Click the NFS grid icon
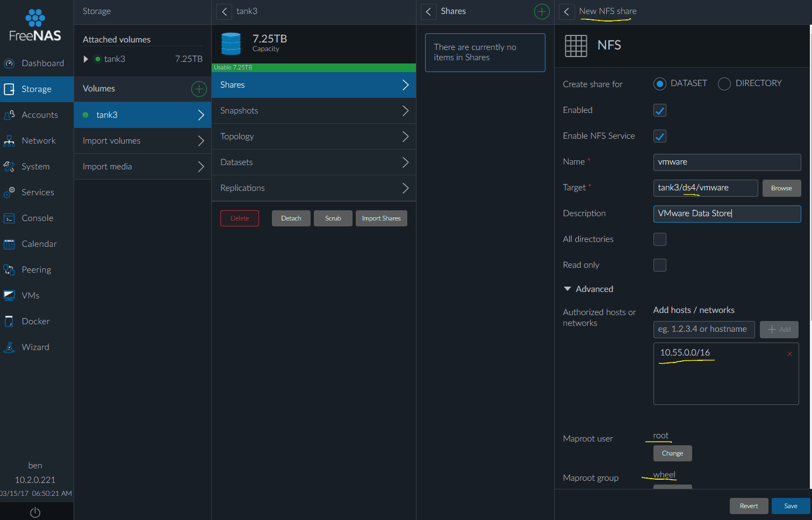 tap(576, 46)
